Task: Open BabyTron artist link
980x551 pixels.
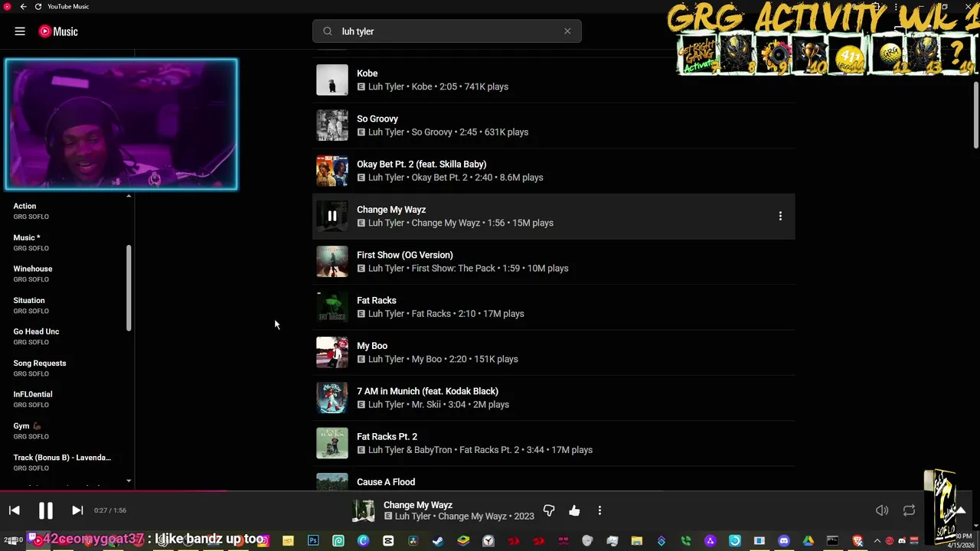Action: tap(433, 450)
